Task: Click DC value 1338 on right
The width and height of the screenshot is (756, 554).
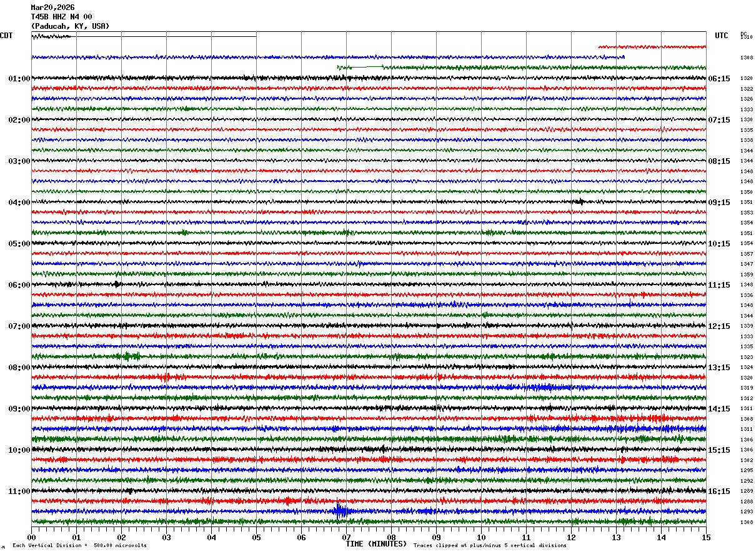Action: tap(747, 141)
